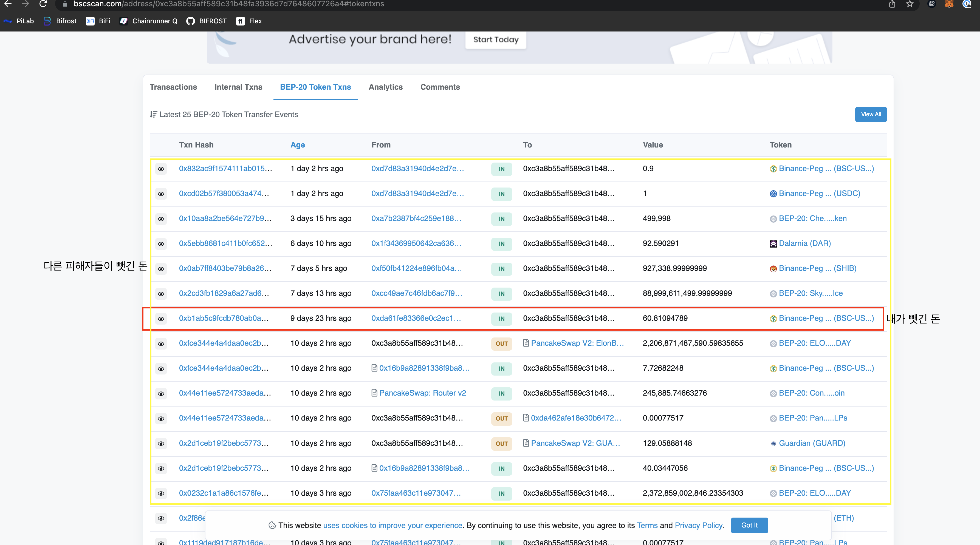980x545 pixels.
Task: Toggle eye preview for 0x832ac9f1574111ab015 row
Action: [161, 169]
